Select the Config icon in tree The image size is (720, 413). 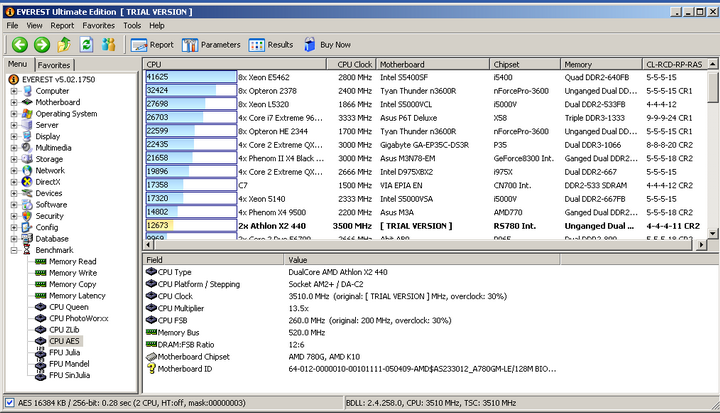pos(27,227)
